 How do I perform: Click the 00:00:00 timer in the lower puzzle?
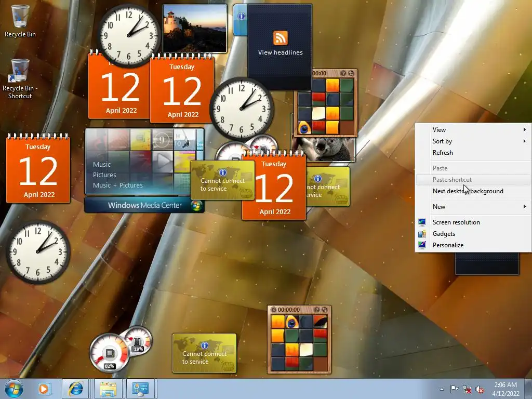tap(289, 310)
